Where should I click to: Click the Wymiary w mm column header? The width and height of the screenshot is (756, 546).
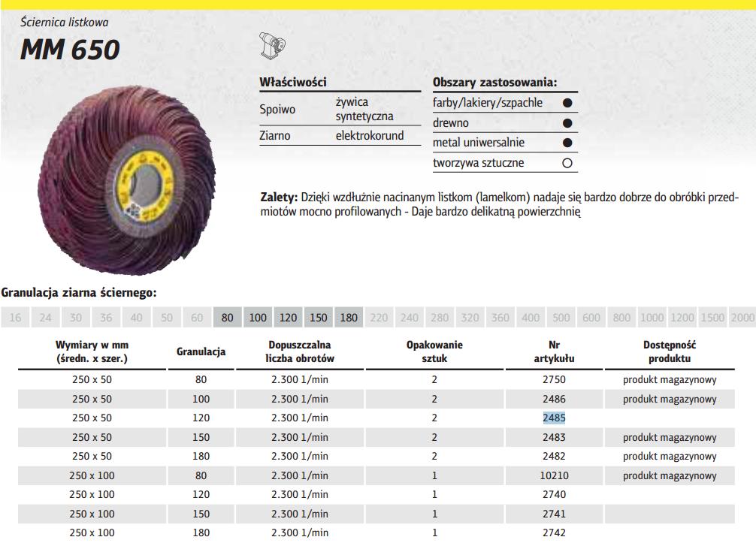92,351
